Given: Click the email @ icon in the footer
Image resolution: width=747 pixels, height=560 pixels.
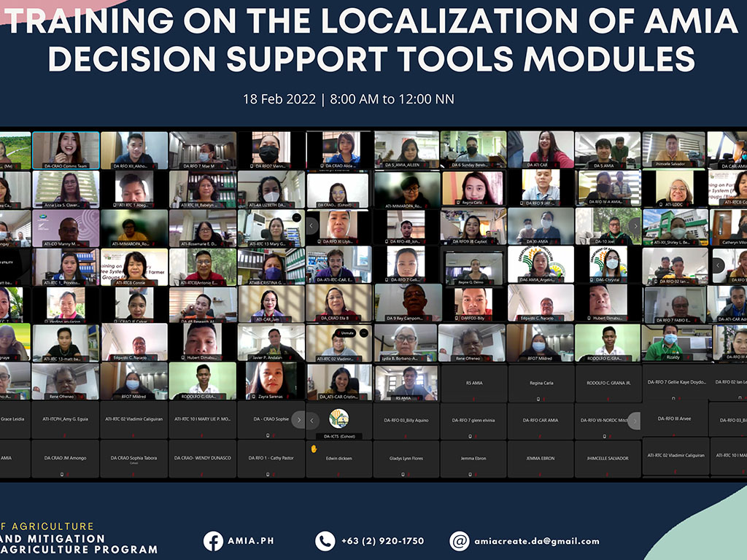Looking at the screenshot, I should [460, 541].
